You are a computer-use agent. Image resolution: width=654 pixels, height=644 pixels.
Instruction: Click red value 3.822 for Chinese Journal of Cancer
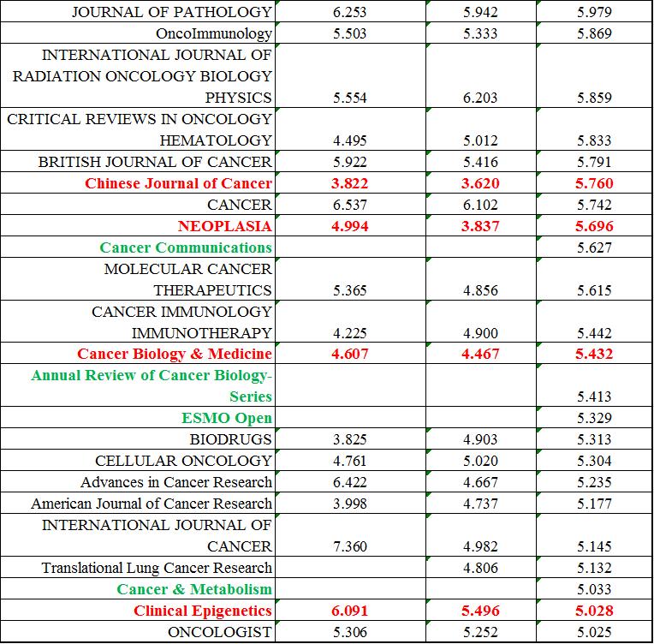pos(349,182)
